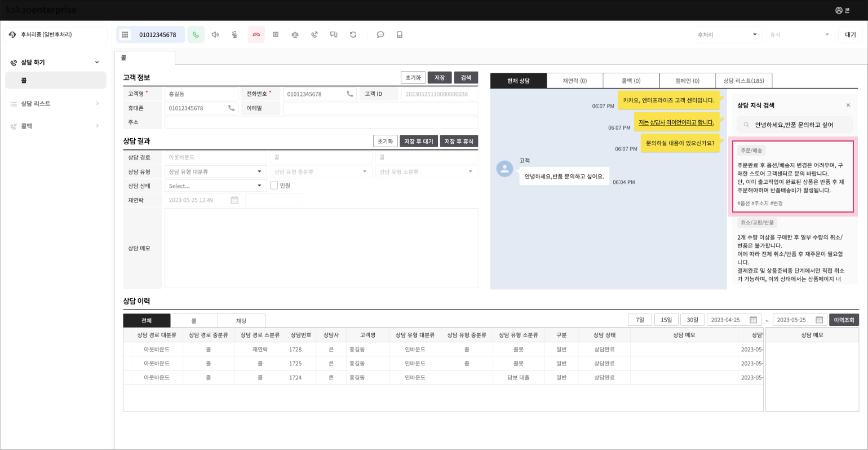
Task: Open the 후처리 status dropdown
Action: tap(727, 35)
